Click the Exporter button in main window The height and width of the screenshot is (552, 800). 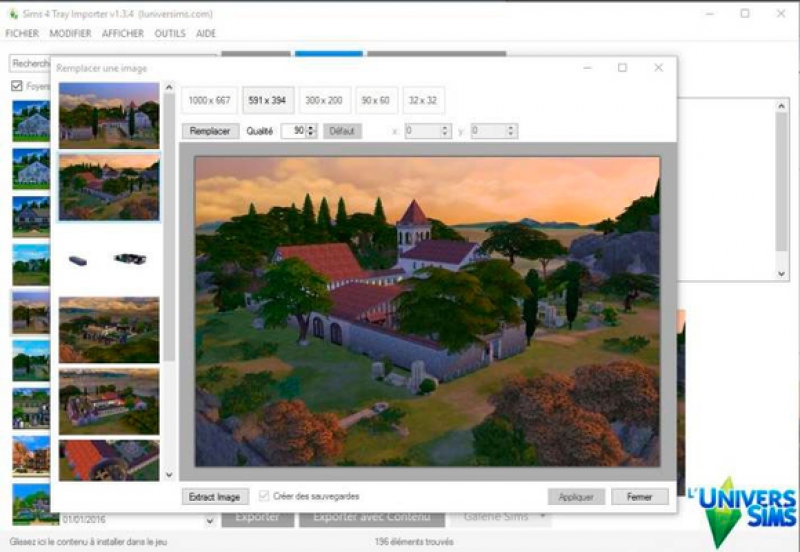pyautogui.click(x=258, y=517)
